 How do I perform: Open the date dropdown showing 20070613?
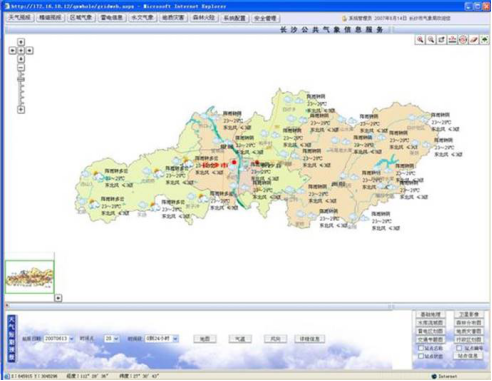click(x=59, y=338)
